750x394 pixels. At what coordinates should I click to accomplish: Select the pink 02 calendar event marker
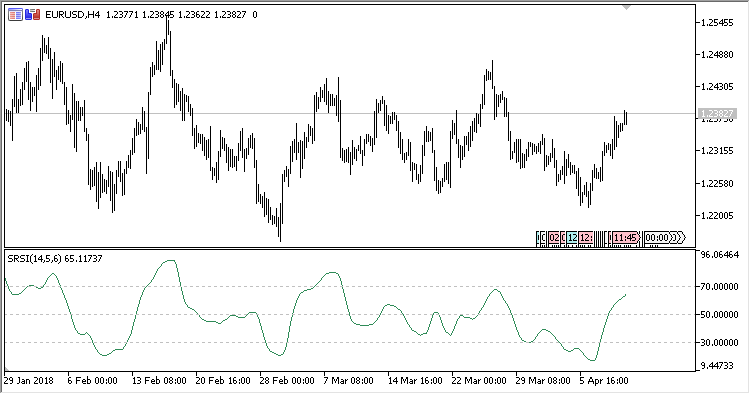(x=554, y=238)
